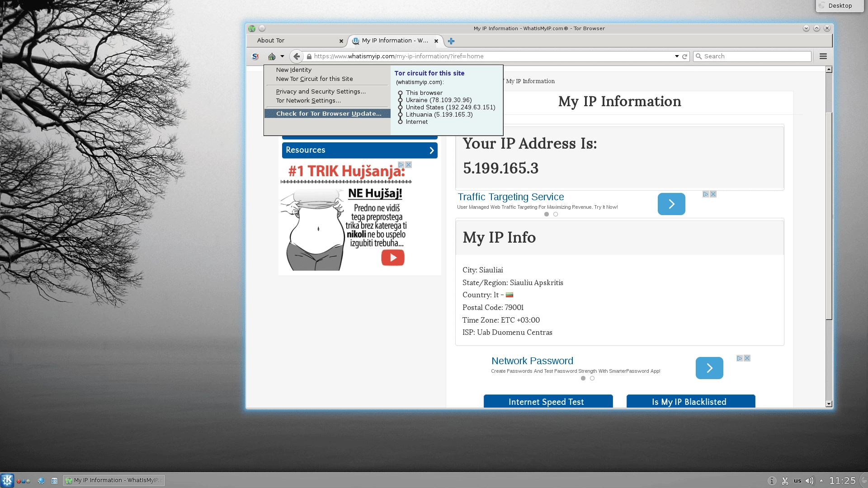868x488 pixels.
Task: Close the My IP Information tab
Action: tap(436, 41)
